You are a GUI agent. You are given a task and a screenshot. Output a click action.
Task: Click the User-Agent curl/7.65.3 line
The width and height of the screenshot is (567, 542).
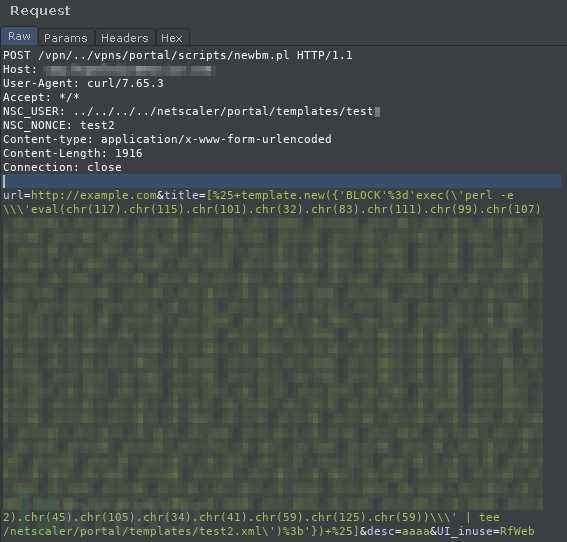[x=83, y=84]
